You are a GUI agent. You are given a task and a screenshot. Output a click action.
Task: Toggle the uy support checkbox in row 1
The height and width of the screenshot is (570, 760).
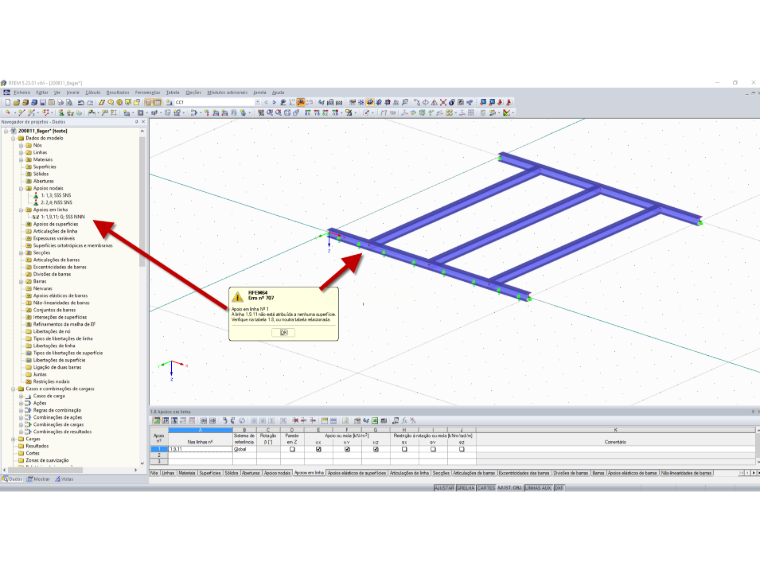(x=347, y=449)
